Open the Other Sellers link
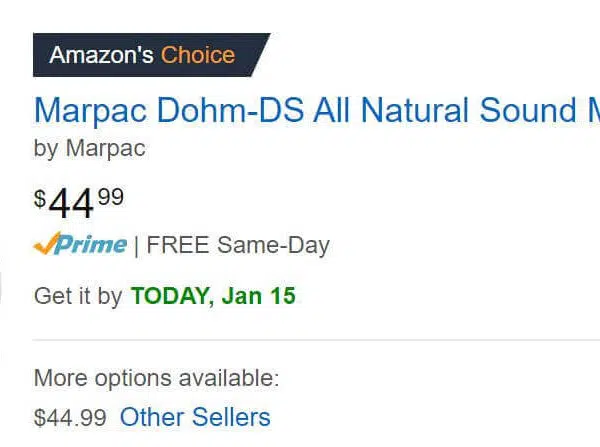 195,417
